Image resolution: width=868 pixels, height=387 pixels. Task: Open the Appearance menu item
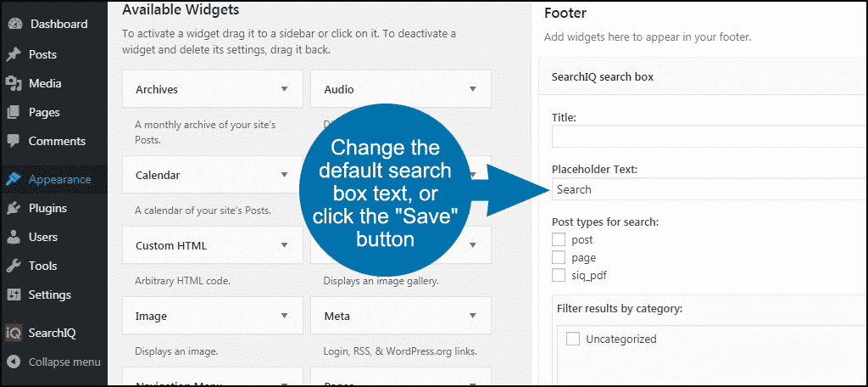pos(59,179)
